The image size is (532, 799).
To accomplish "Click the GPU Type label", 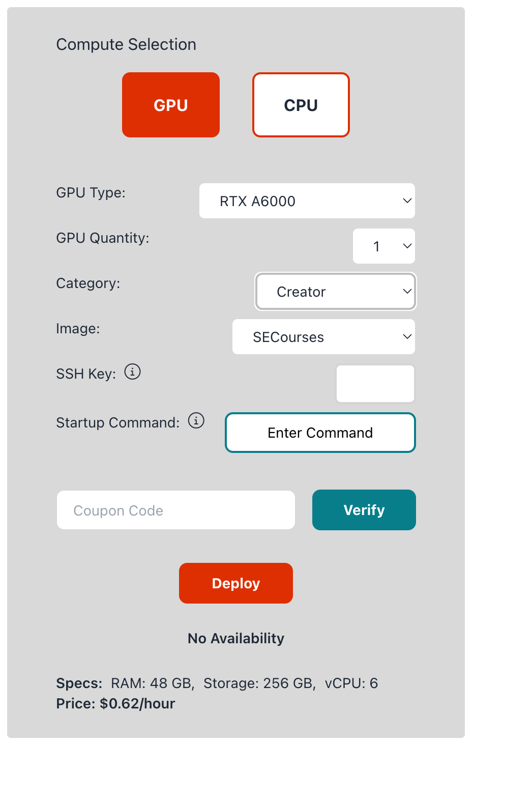I will 91,193.
